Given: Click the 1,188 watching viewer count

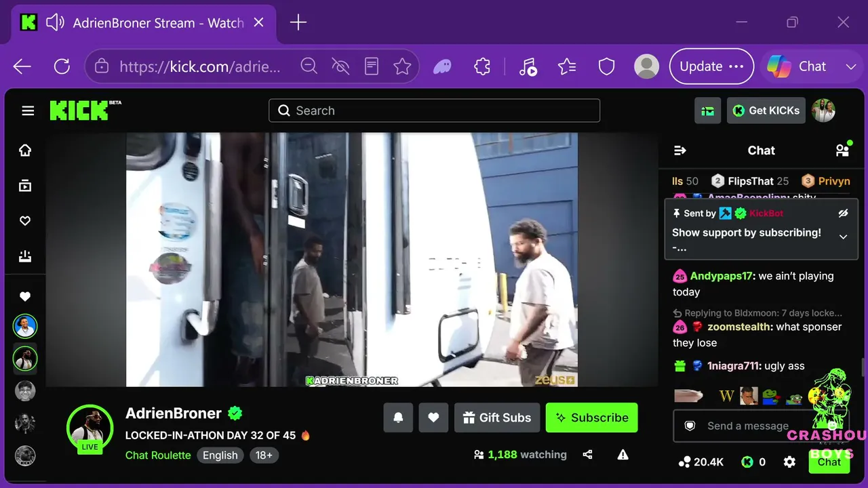Looking at the screenshot, I should tap(520, 455).
